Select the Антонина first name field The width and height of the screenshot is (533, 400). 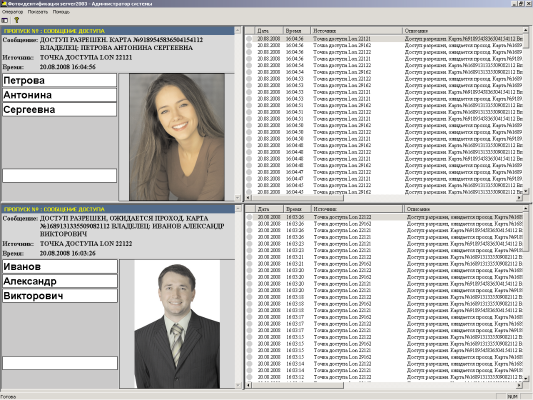59,95
